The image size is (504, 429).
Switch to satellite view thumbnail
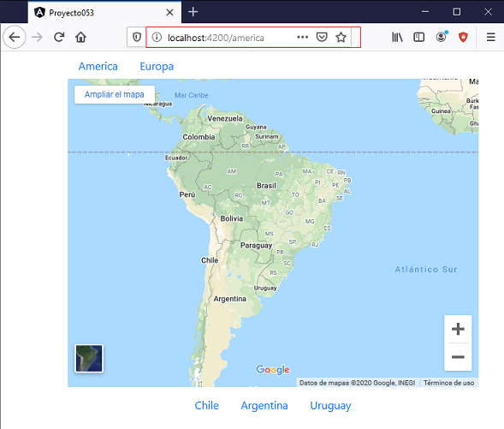pyautogui.click(x=89, y=358)
